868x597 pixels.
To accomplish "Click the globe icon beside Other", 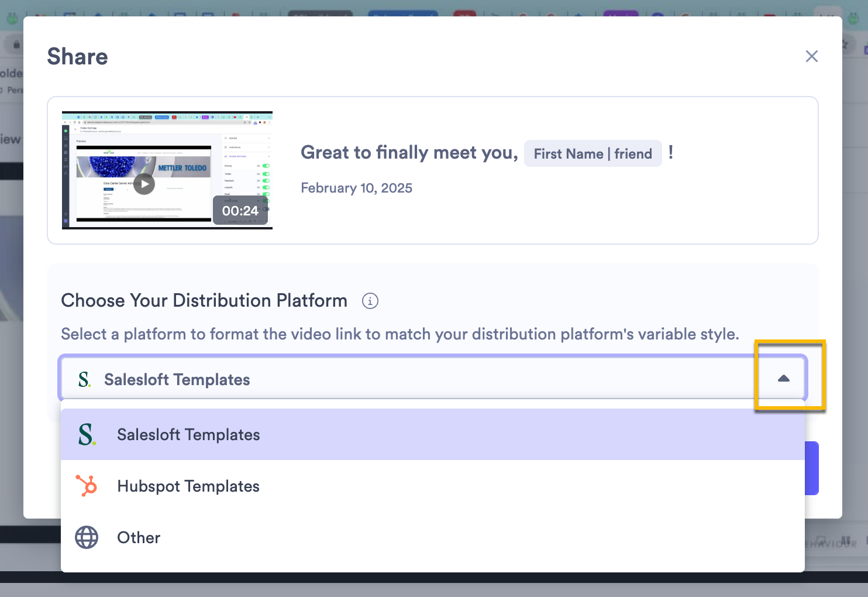I will [87, 537].
